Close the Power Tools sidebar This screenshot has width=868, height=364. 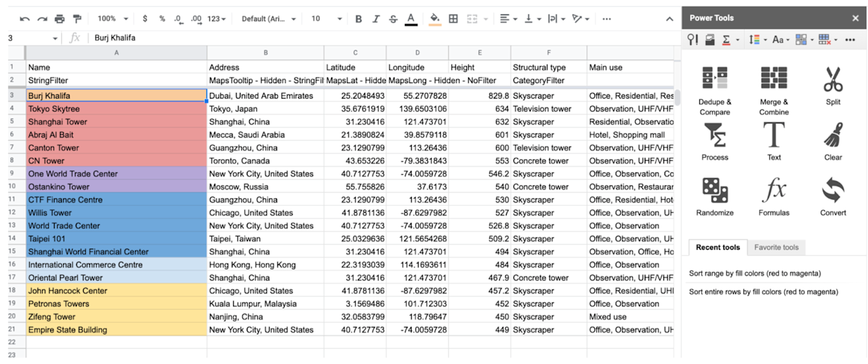click(856, 18)
